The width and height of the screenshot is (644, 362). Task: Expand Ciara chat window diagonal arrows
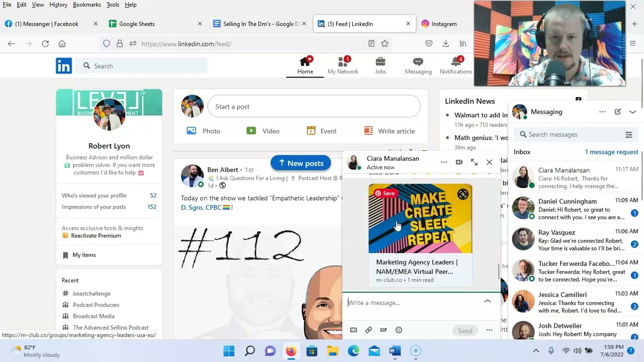tap(474, 162)
